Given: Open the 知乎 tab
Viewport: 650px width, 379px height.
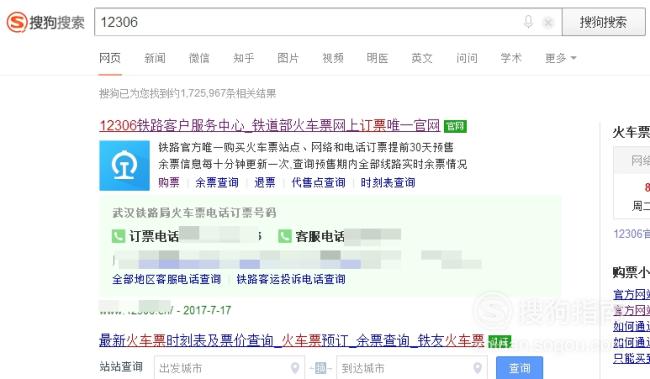Looking at the screenshot, I should coord(243,58).
